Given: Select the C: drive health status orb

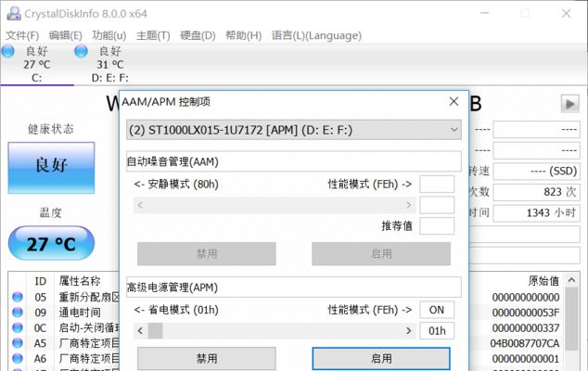Looking at the screenshot, I should point(7,51).
